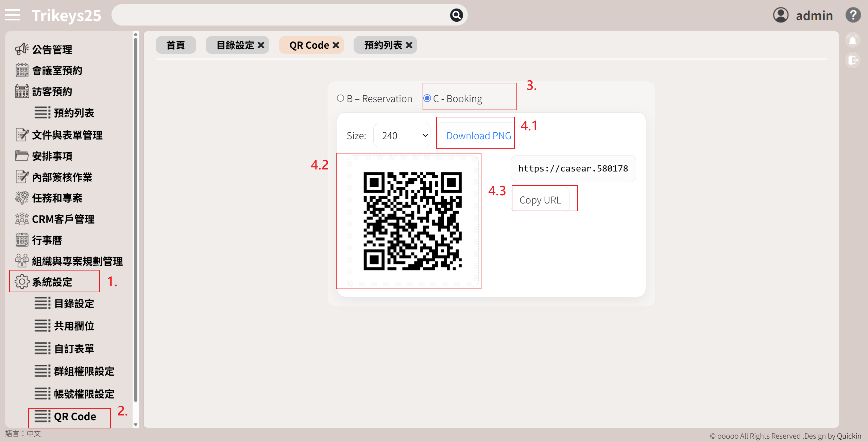Switch to the 首頁 tab
The height and width of the screenshot is (442, 868).
pos(175,45)
